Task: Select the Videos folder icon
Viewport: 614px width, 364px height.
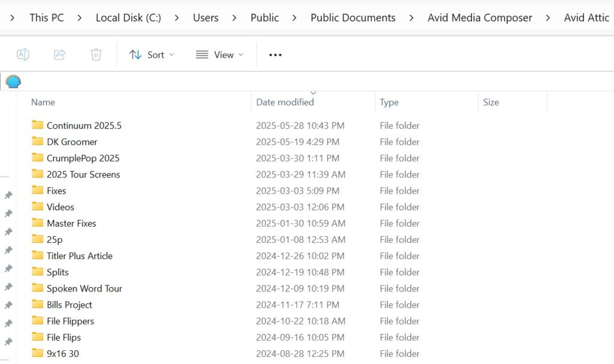Action: (x=38, y=206)
